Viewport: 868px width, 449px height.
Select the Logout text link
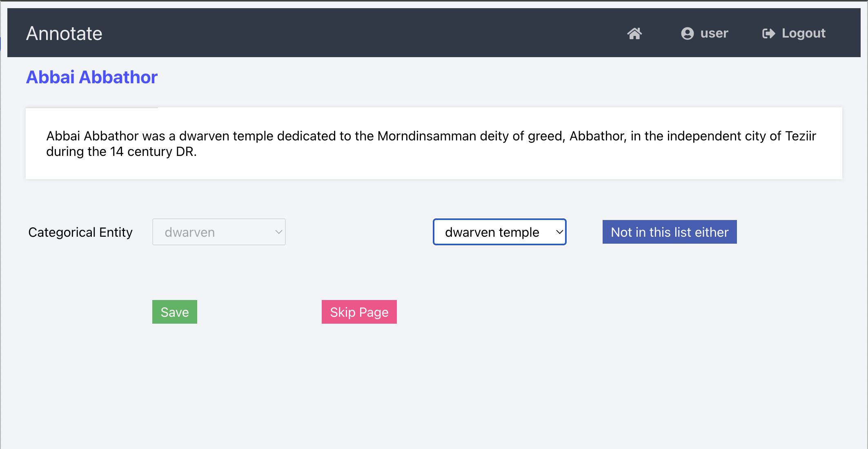point(803,33)
